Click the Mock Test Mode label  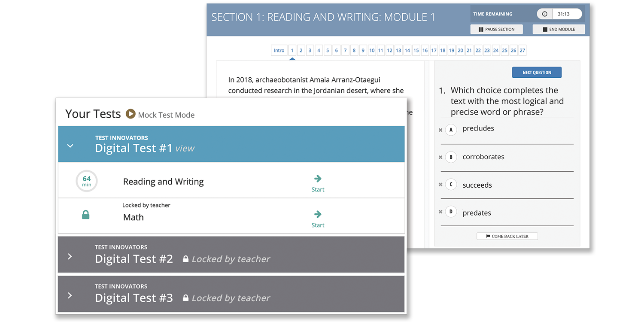click(166, 115)
